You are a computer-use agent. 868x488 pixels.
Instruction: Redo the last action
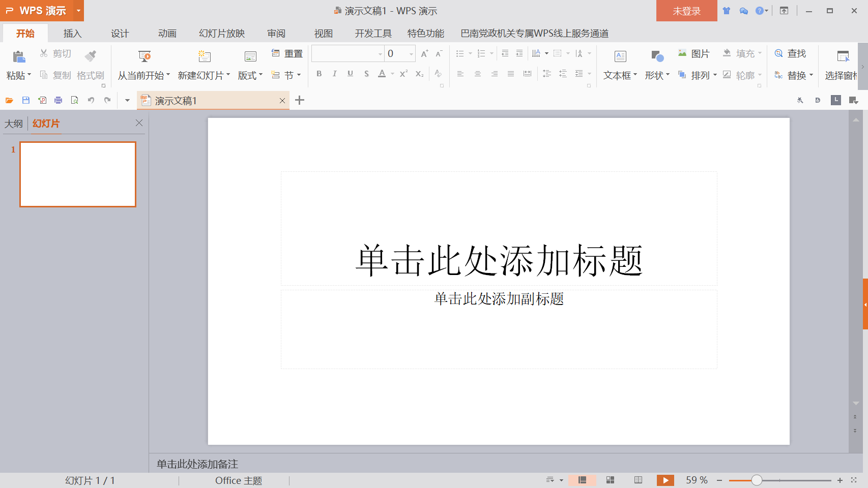(x=107, y=101)
